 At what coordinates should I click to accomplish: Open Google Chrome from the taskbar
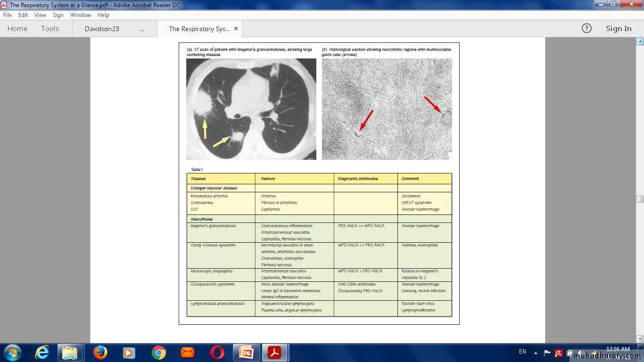[158, 353]
